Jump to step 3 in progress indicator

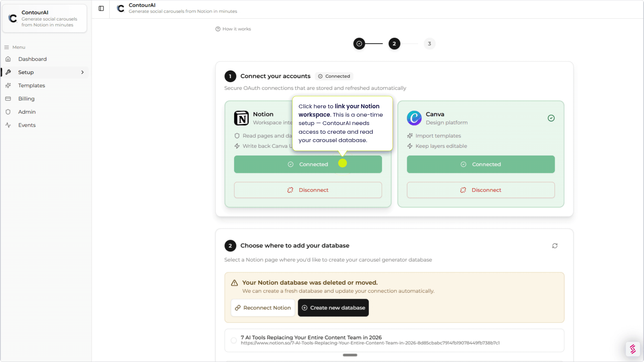(x=429, y=44)
